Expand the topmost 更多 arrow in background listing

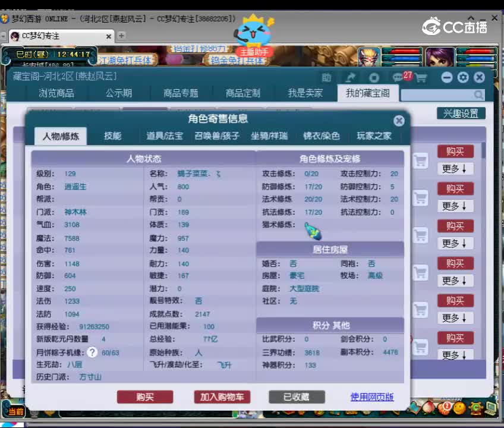coord(455,169)
